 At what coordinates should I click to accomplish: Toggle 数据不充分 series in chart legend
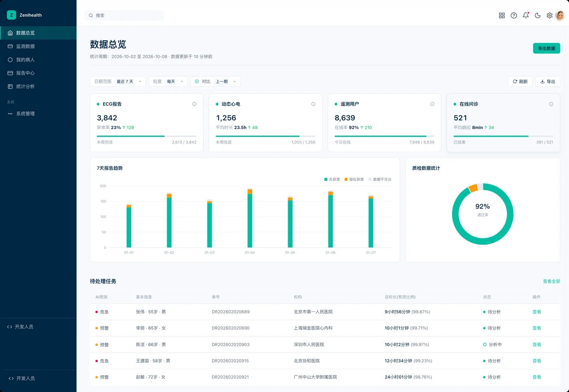point(380,180)
